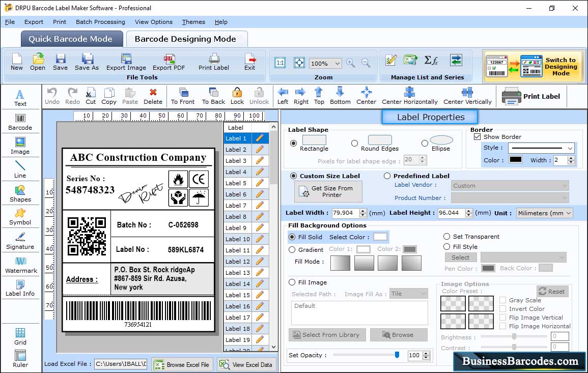This screenshot has height=373, width=588.
Task: Create a New label file
Action: click(x=17, y=62)
